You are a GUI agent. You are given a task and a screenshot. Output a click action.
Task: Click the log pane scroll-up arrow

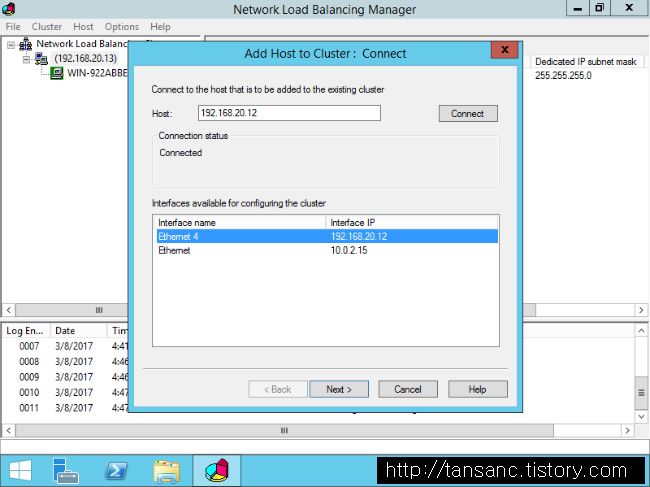click(x=641, y=331)
